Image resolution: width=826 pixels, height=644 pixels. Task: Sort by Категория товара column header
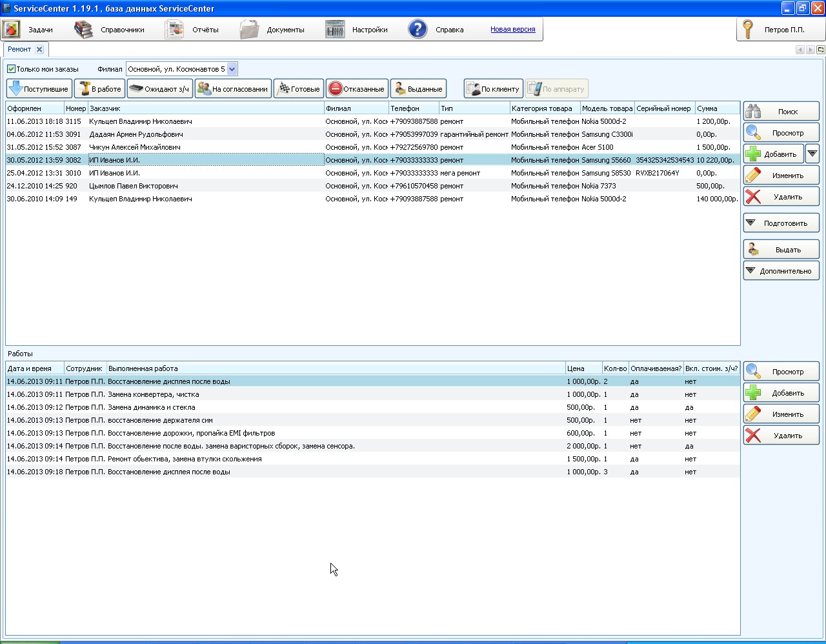click(545, 108)
